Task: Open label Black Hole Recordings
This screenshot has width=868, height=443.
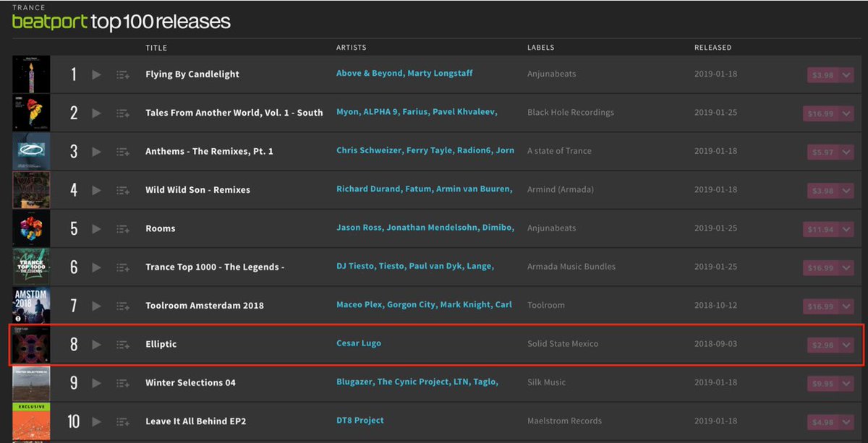Action: (x=571, y=113)
